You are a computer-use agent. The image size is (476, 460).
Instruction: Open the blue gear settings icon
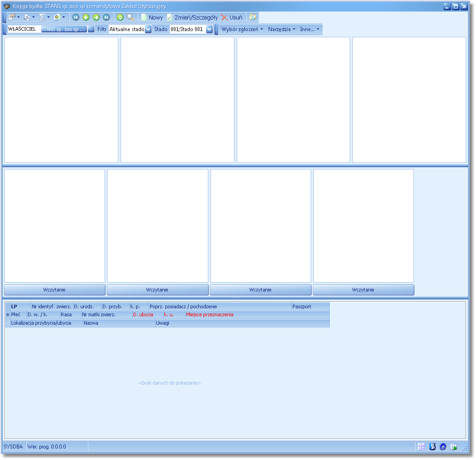pos(443,447)
